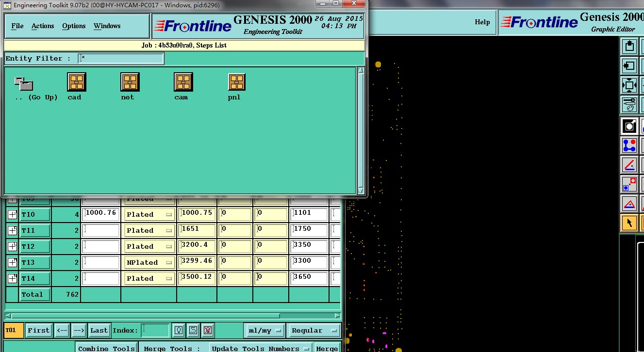Click the tools table horizontal scrollbar
The width and height of the screenshot is (644, 352).
click(x=172, y=316)
